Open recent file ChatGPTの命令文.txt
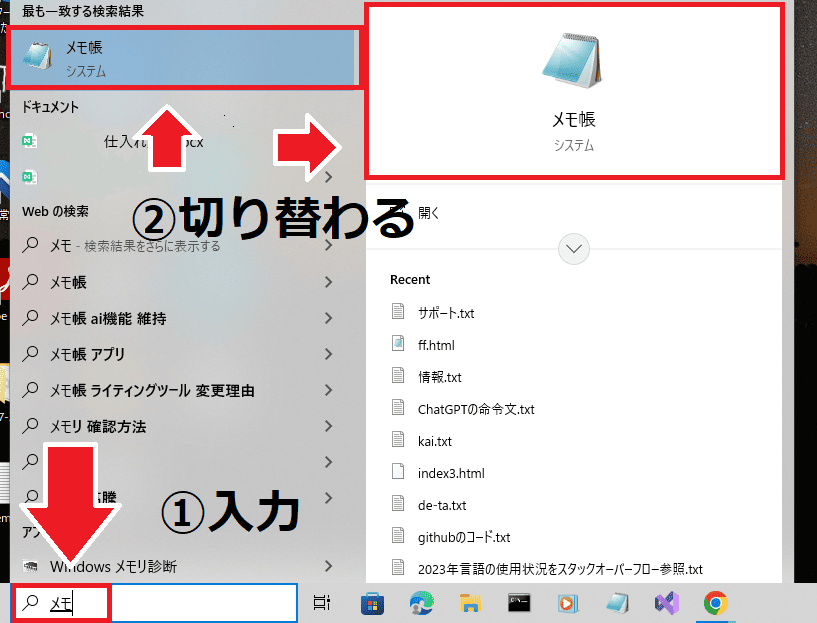Screen dimensions: 817x623 (476, 409)
